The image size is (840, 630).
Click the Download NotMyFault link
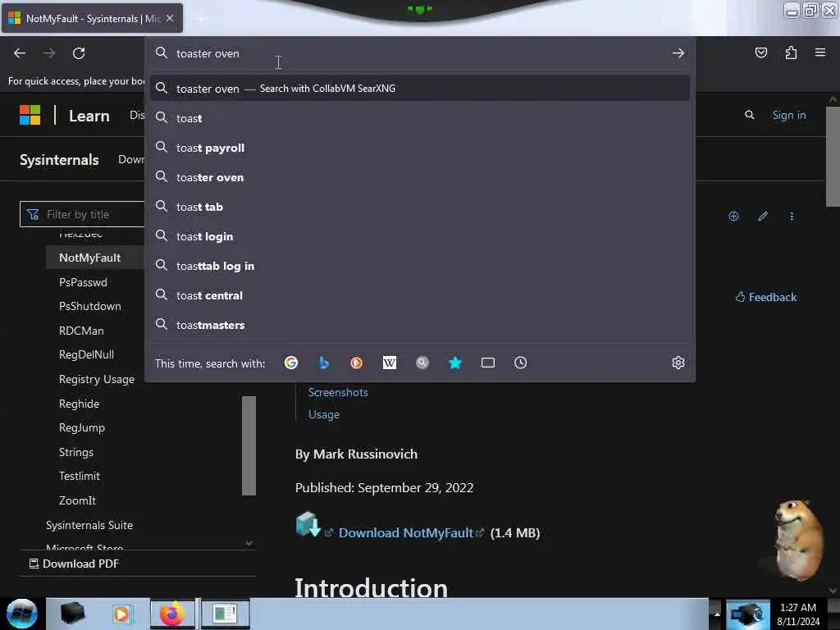pyautogui.click(x=405, y=532)
